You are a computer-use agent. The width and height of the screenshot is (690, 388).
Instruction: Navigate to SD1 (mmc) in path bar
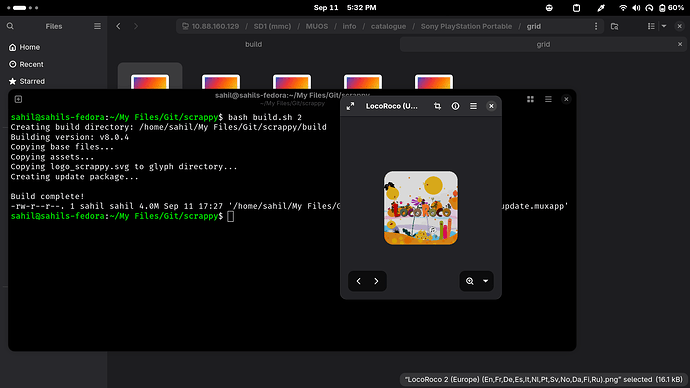272,26
